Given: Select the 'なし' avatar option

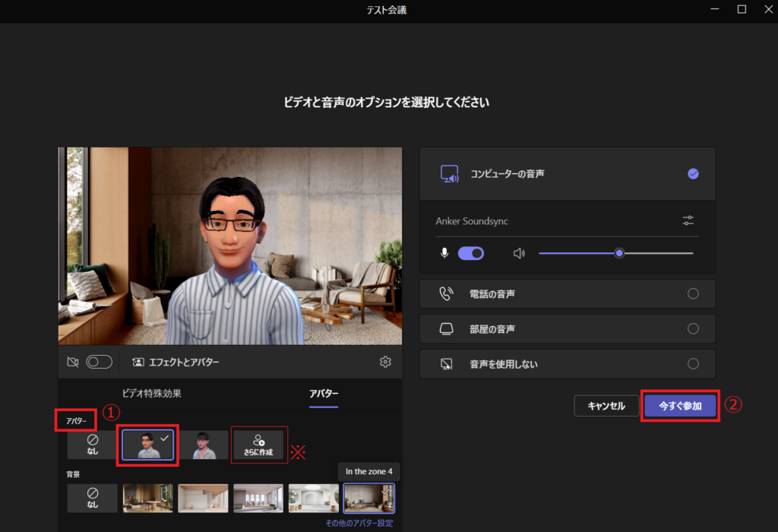Looking at the screenshot, I should pos(93,445).
